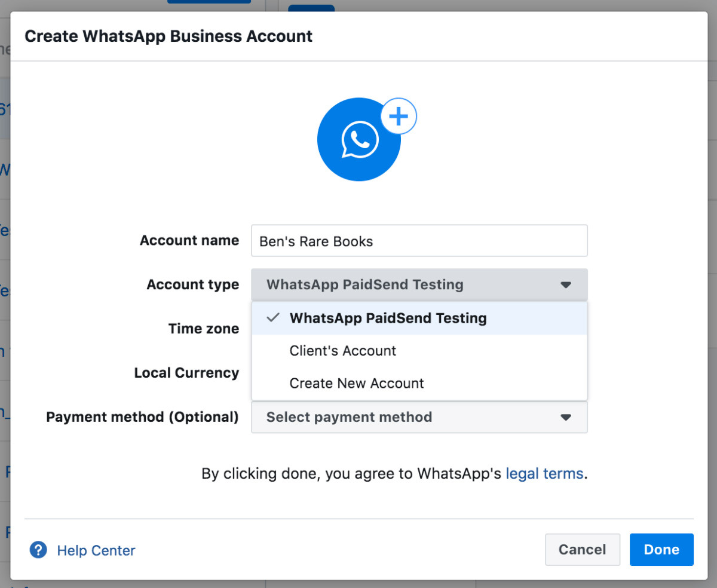Click the Local Currency label
Screen dimensions: 717x588
click(186, 373)
